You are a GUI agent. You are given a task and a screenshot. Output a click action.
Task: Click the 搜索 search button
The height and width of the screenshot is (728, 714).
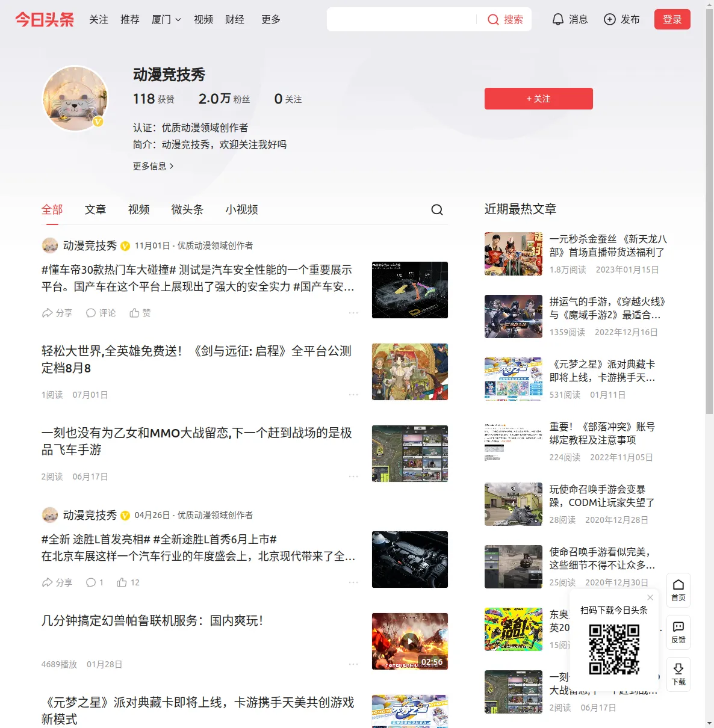coord(505,19)
